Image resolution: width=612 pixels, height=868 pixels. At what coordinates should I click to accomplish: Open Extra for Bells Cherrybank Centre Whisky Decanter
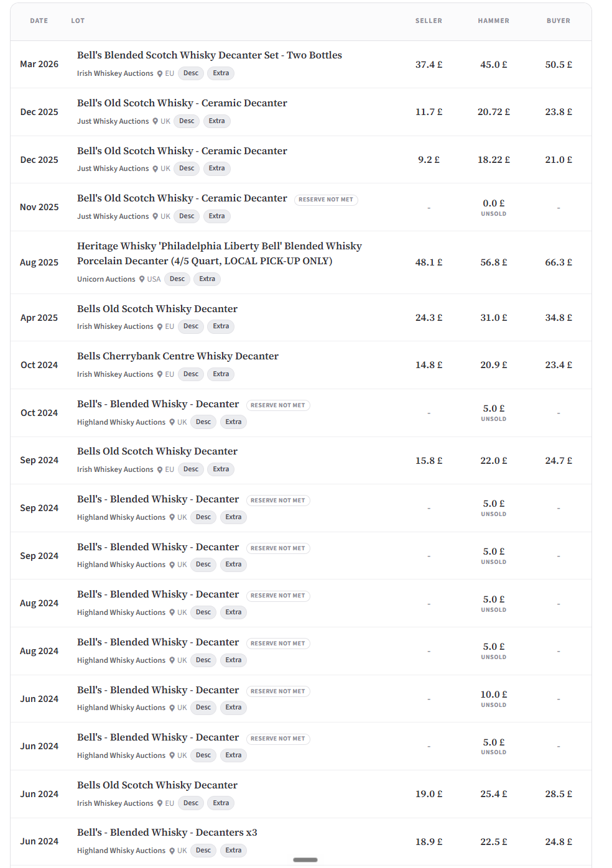point(221,374)
